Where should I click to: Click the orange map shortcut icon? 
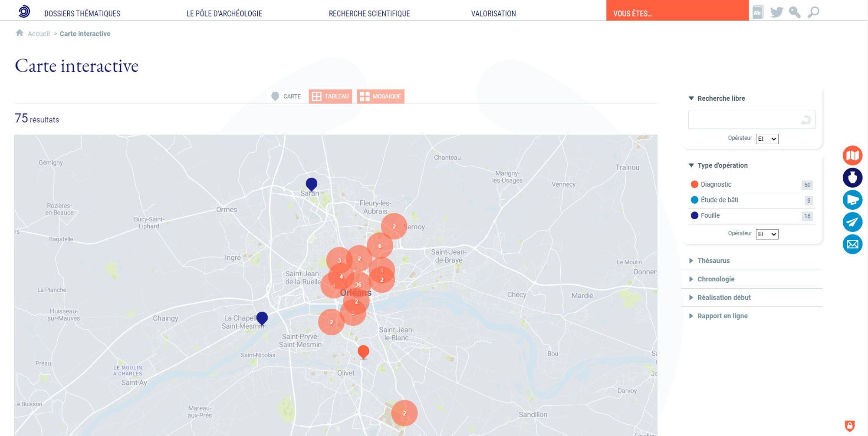point(852,155)
